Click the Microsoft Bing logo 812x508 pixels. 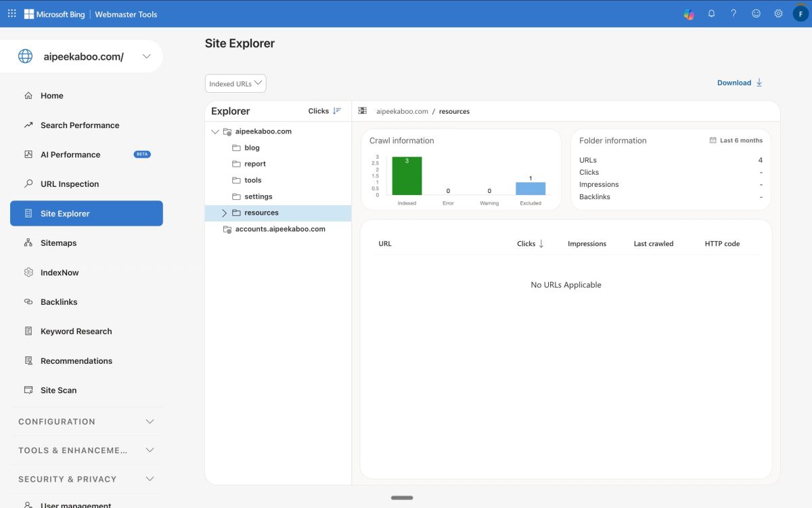coord(55,14)
